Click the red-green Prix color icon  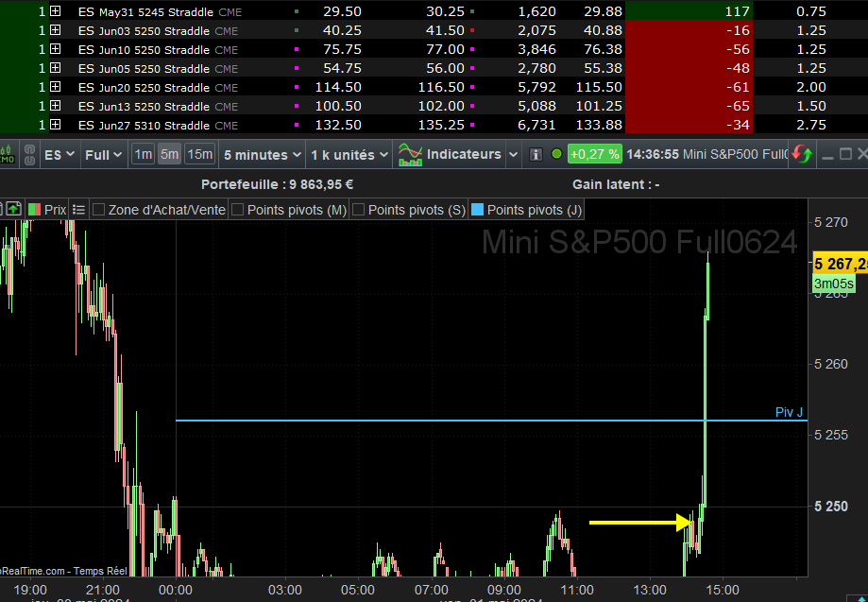click(34, 210)
